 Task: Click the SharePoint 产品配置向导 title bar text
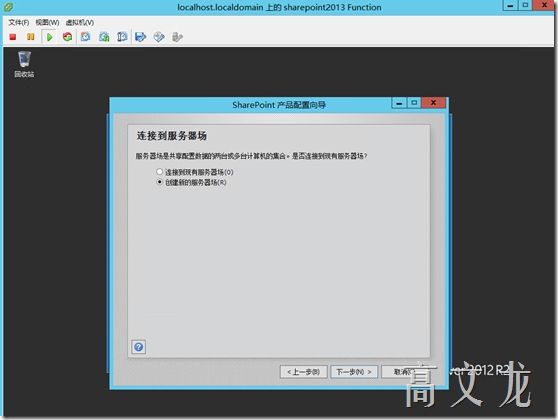point(279,105)
